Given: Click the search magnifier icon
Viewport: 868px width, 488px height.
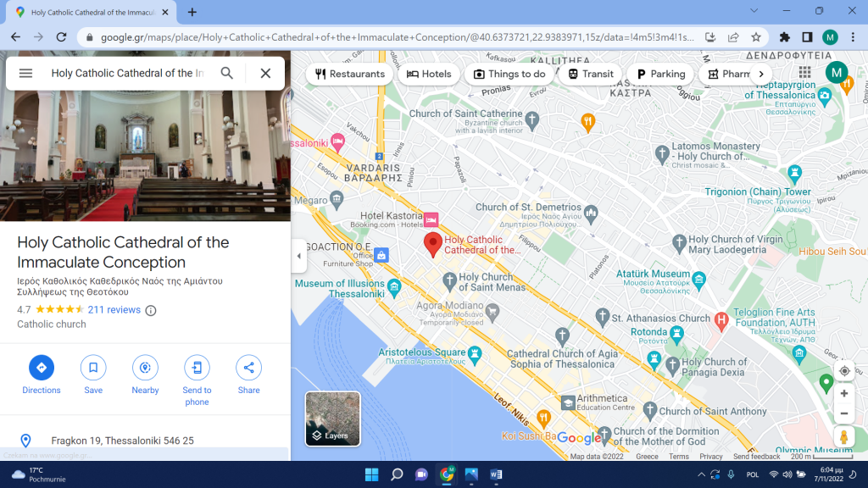Looking at the screenshot, I should point(227,73).
